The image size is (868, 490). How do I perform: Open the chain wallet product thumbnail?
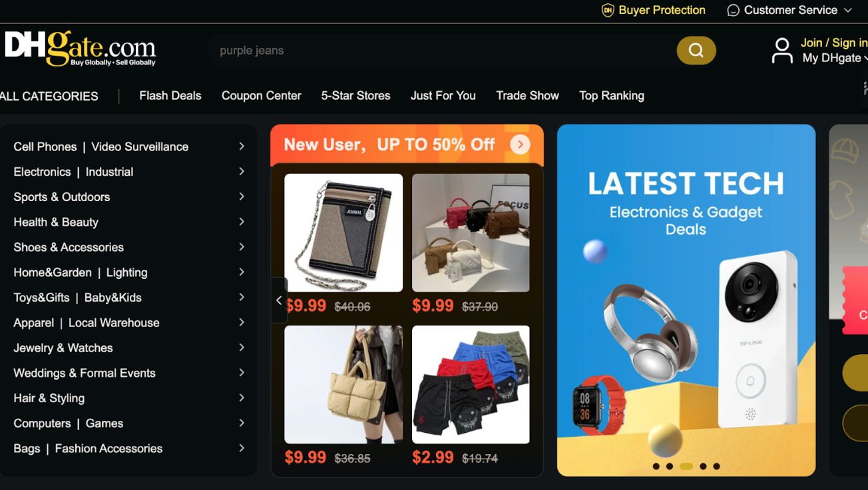tap(343, 233)
